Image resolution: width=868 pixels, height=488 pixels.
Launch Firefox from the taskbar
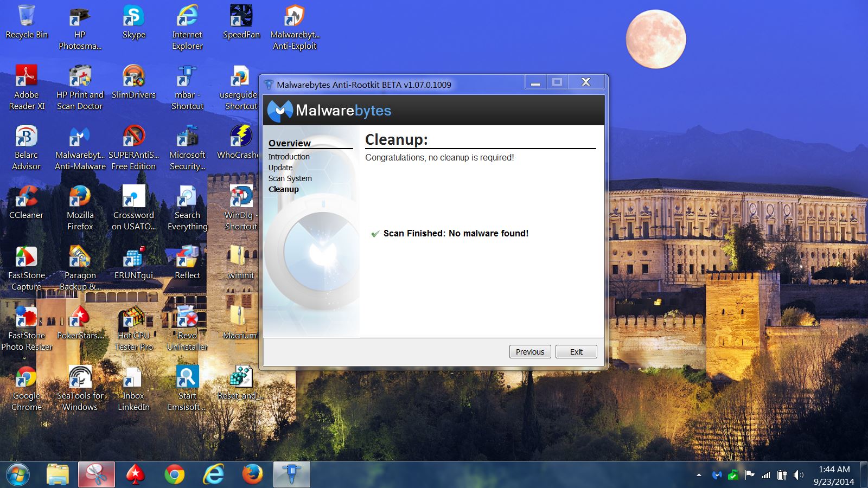tap(253, 475)
